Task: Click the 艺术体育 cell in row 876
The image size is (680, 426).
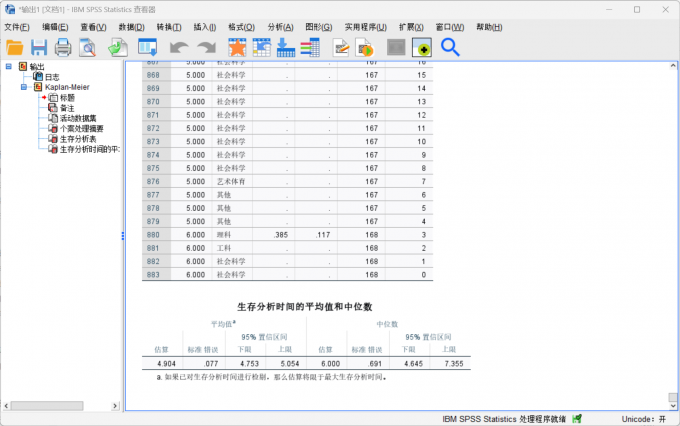Action: [x=231, y=181]
